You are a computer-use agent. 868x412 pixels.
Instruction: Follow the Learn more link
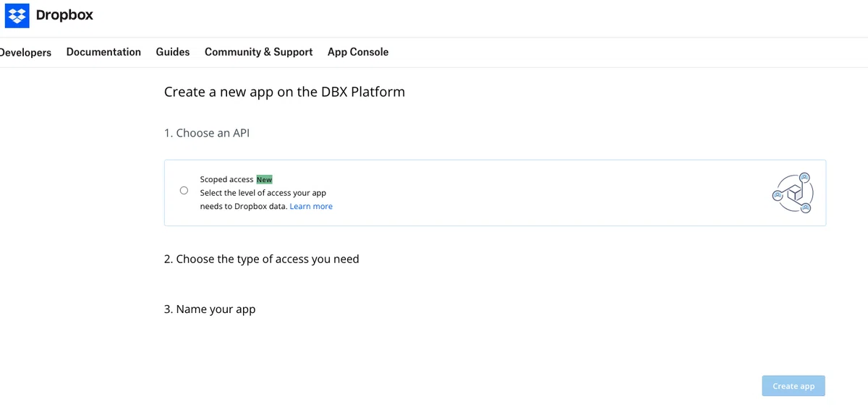[311, 206]
